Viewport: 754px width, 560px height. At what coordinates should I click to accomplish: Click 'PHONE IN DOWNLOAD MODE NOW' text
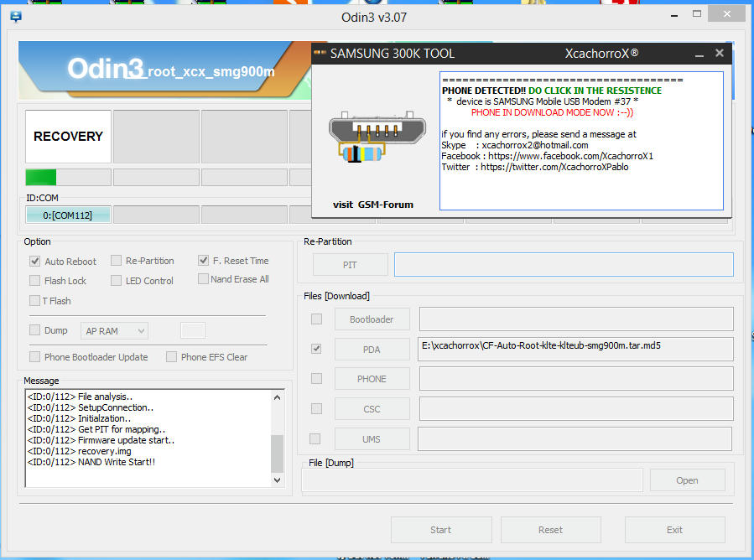coord(552,112)
